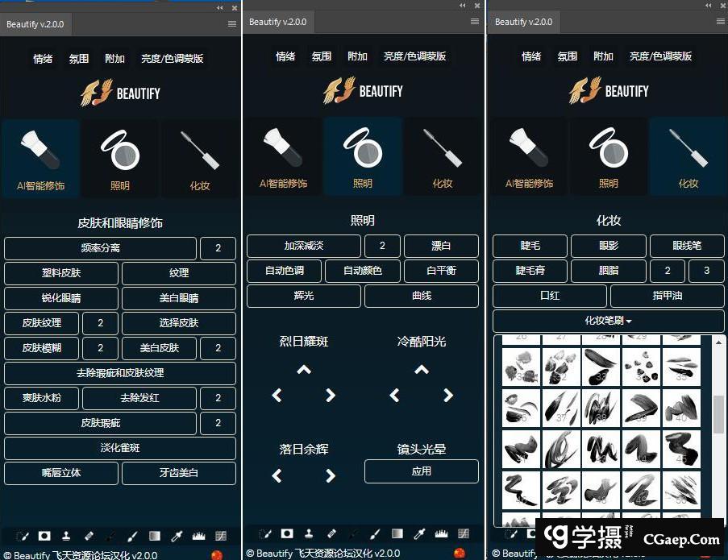Click the up arrow under 烈日耀斑
The height and width of the screenshot is (560, 728).
[x=304, y=370]
